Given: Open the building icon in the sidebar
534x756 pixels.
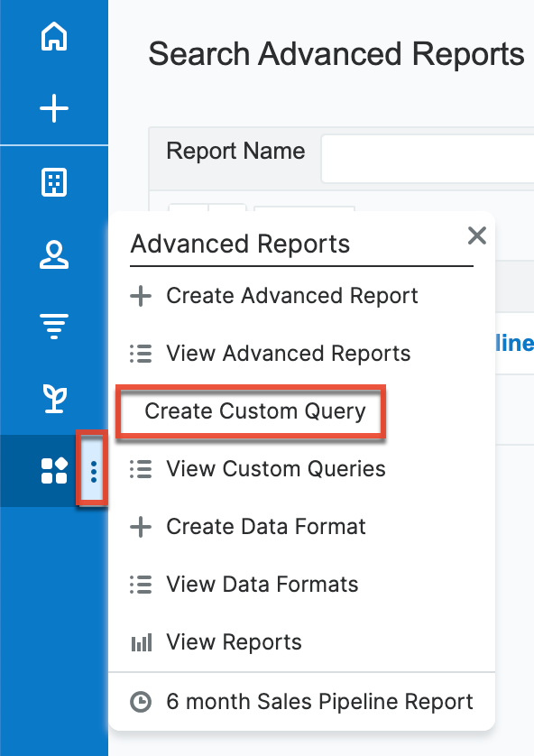Looking at the screenshot, I should tap(54, 182).
